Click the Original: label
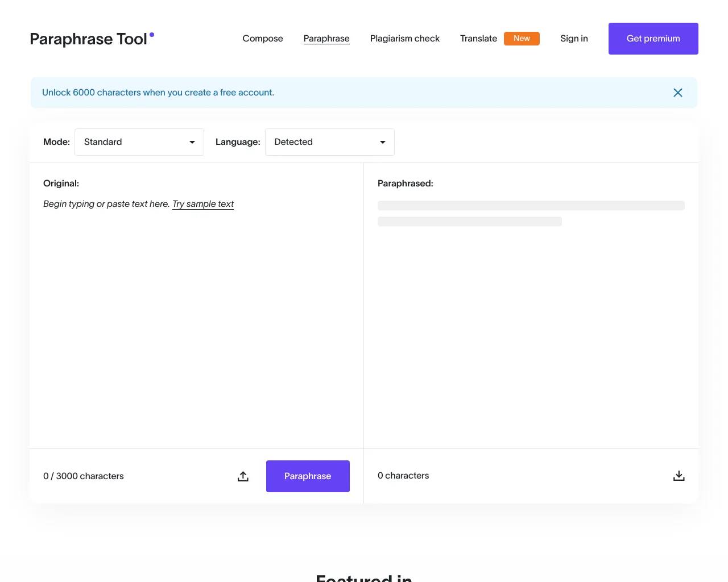This screenshot has height=582, width=728. pos(61,184)
